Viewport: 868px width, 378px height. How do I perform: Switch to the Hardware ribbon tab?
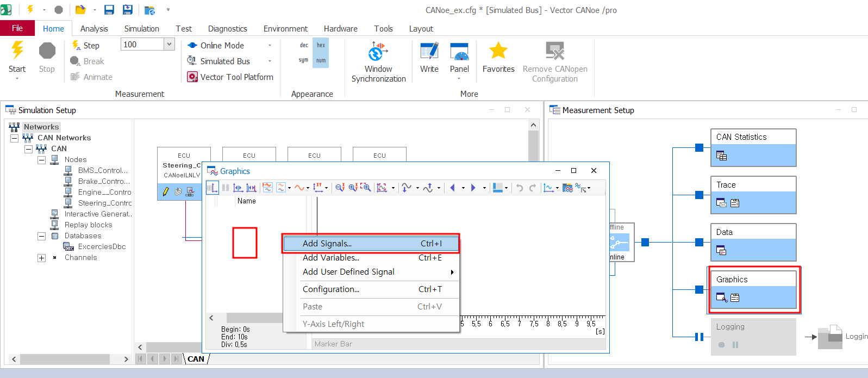point(341,29)
